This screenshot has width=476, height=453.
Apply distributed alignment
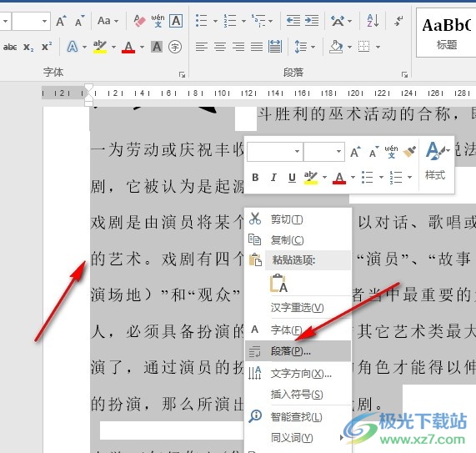(x=275, y=47)
